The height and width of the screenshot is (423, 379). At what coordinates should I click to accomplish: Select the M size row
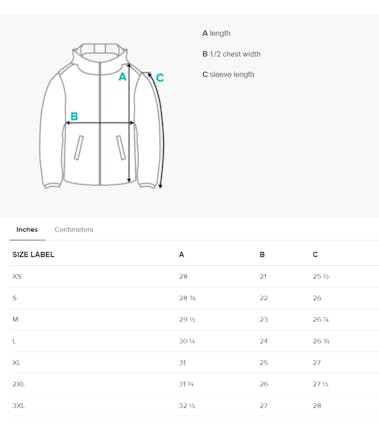(x=193, y=319)
